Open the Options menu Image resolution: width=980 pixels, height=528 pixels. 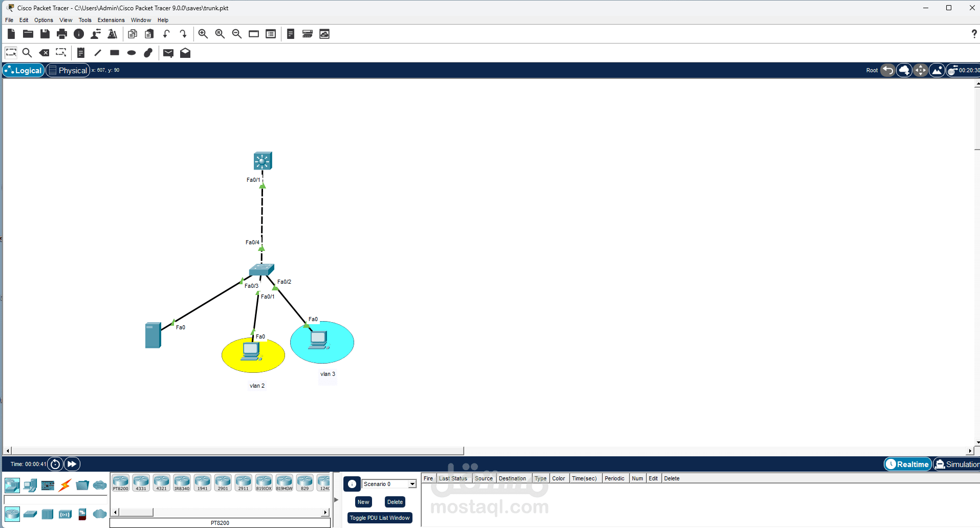[43, 20]
